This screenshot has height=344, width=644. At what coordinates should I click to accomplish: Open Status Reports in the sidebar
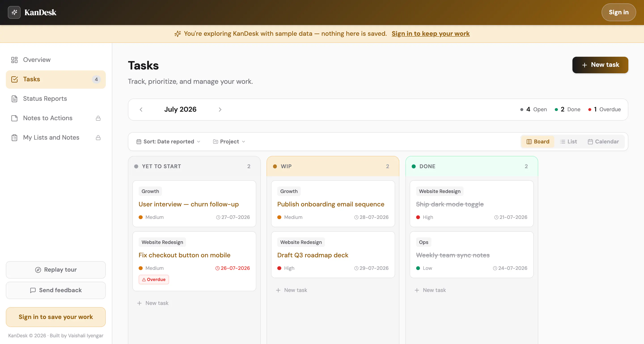click(x=56, y=99)
